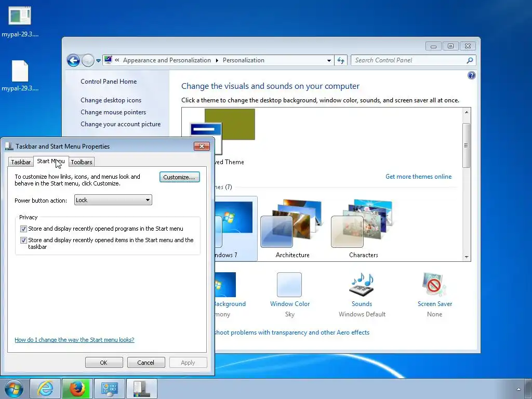
Task: Click the Apply button
Action: [x=188, y=362]
